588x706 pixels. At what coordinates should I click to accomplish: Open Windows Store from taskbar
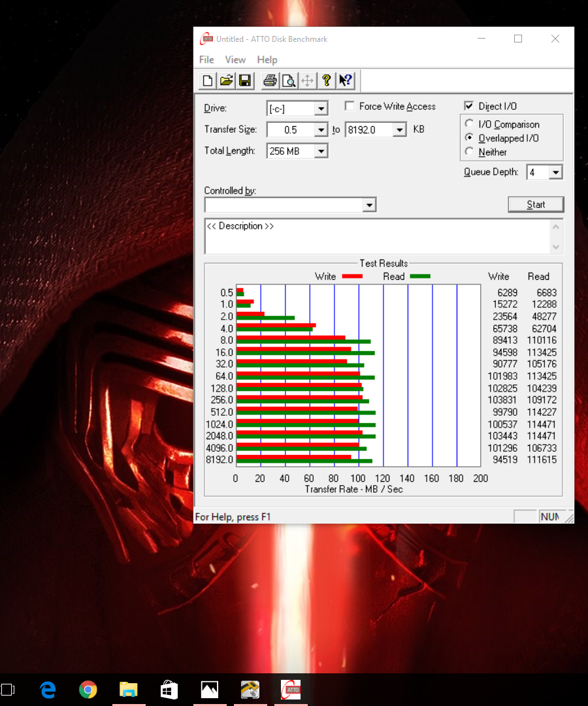(169, 690)
